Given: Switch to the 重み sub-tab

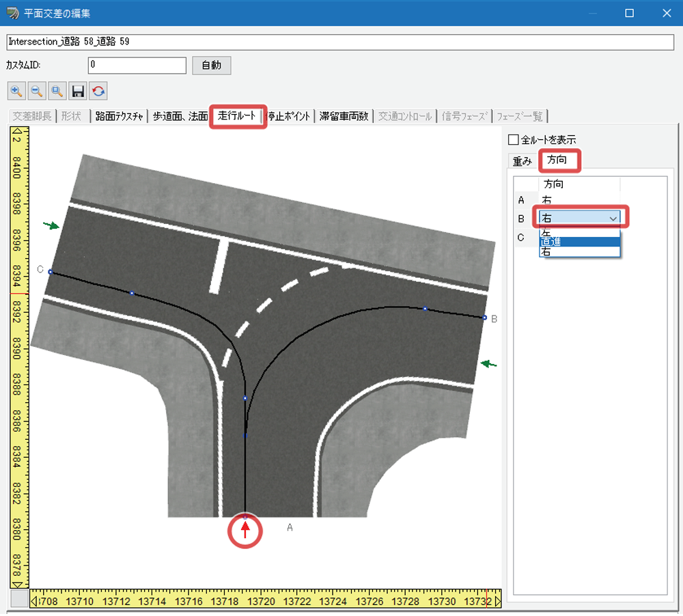Looking at the screenshot, I should point(522,161).
